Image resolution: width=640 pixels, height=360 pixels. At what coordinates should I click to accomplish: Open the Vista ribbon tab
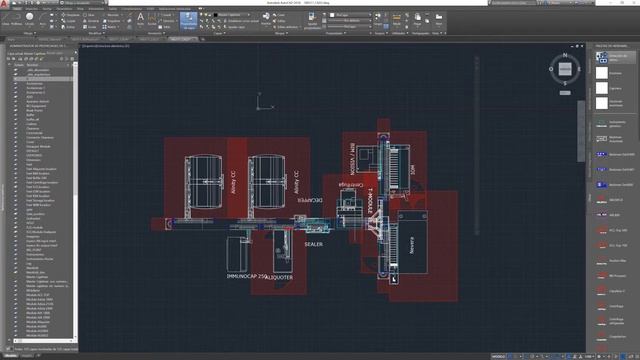pyautogui.click(x=80, y=9)
